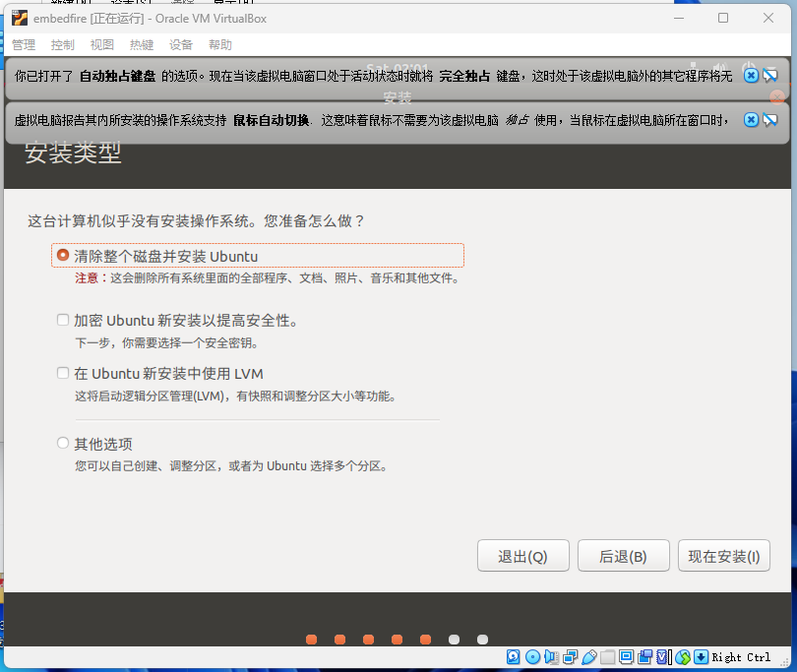Click the VirtualBox window title icon

(20, 19)
